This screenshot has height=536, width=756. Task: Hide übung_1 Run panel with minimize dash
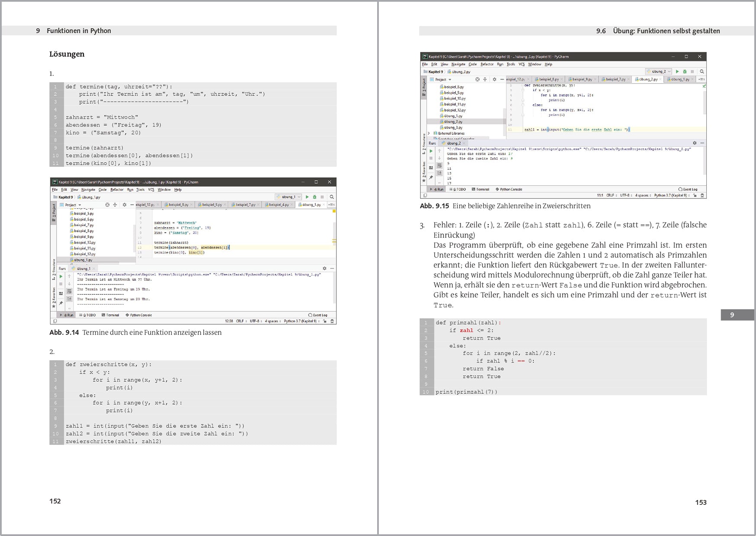click(332, 268)
